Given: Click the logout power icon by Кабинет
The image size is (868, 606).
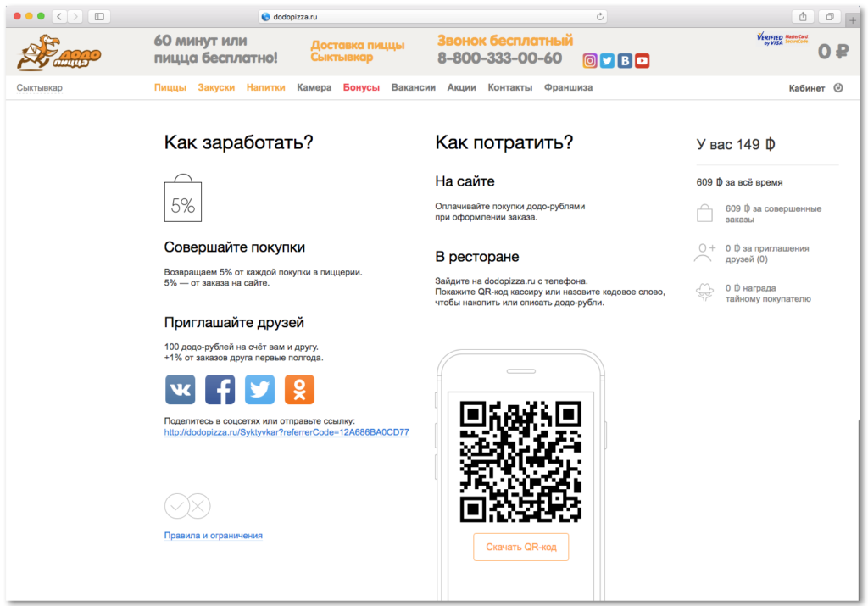Looking at the screenshot, I should coord(838,87).
